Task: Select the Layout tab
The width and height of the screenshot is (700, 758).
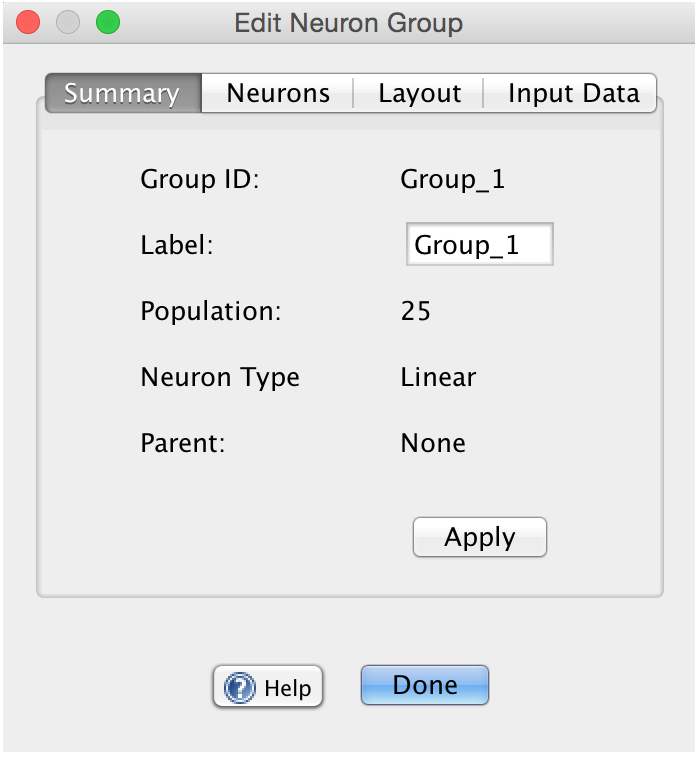Action: [x=419, y=94]
